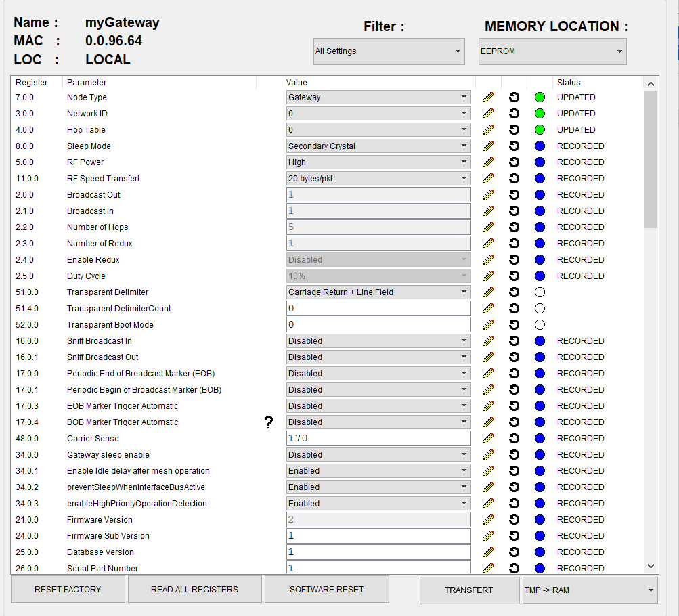This screenshot has height=616, width=679.
Task: Click the Transparent DelimiterCount value field
Action: click(x=378, y=308)
